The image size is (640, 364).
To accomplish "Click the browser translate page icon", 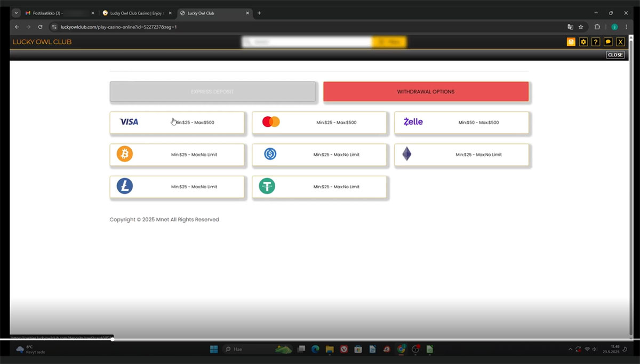I will [x=570, y=27].
